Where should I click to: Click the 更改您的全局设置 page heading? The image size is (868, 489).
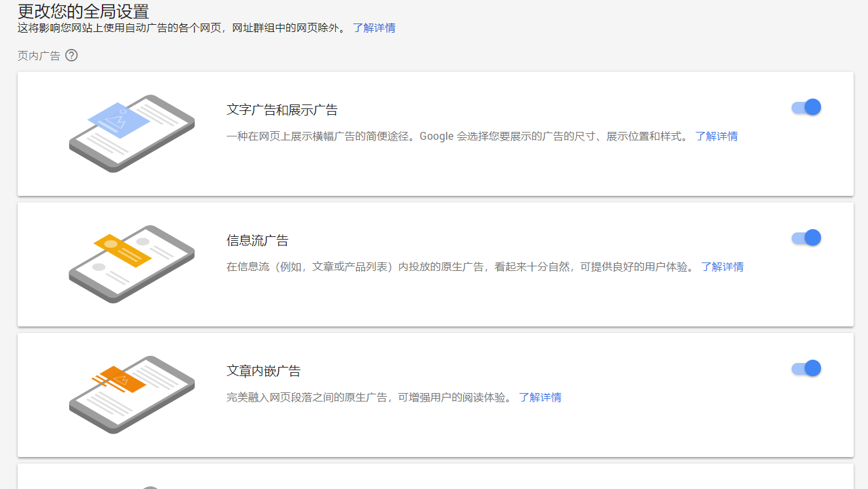click(x=83, y=11)
